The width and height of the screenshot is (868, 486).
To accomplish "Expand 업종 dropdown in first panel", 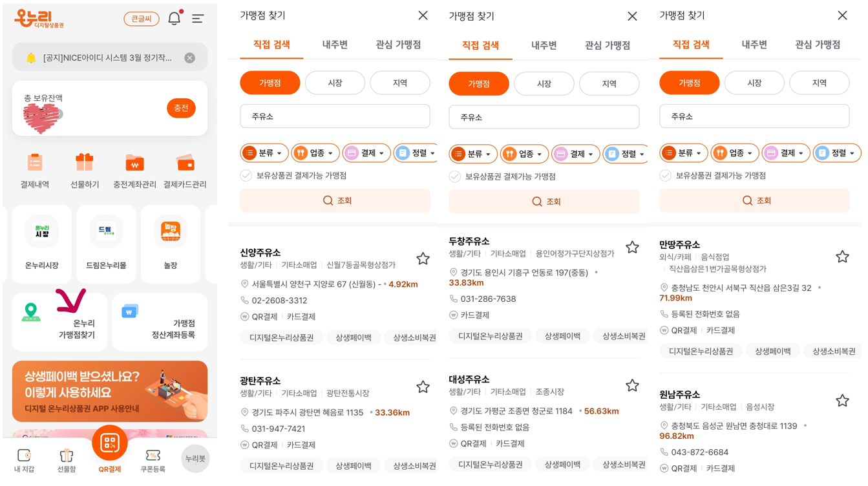I will [x=315, y=153].
